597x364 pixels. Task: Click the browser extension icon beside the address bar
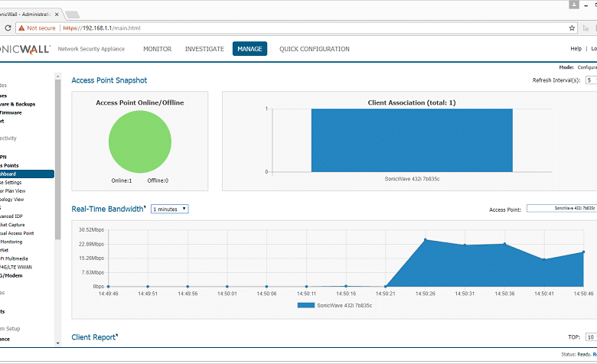pyautogui.click(x=586, y=28)
